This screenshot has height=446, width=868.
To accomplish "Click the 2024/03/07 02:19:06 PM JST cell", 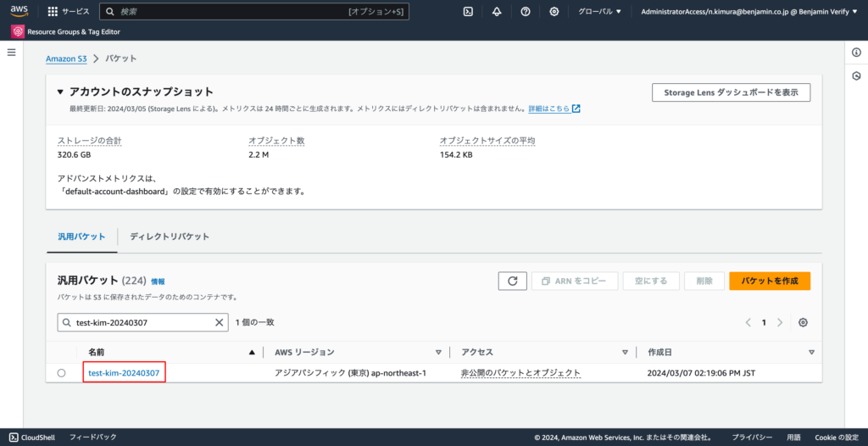I will (701, 373).
